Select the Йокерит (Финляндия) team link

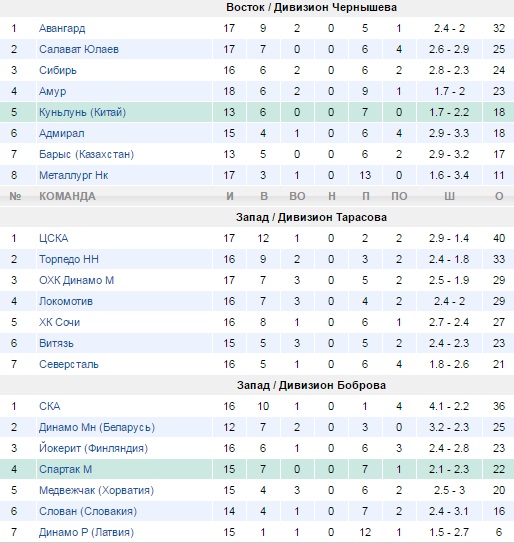pos(94,448)
